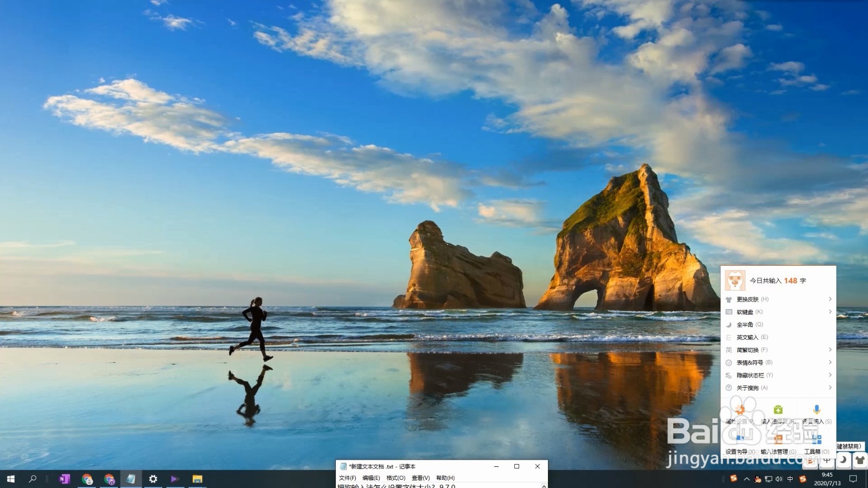Toggle 全半角 (Q) menu entry

tap(778, 324)
